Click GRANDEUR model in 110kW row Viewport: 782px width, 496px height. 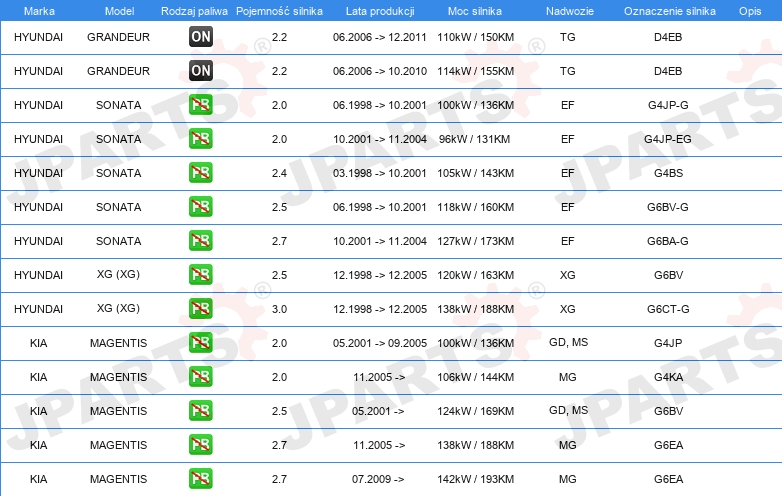pos(118,37)
